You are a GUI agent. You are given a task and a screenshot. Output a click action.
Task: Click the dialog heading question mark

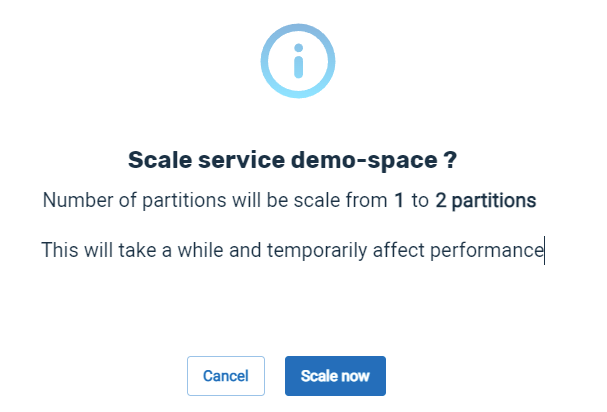(x=450, y=160)
